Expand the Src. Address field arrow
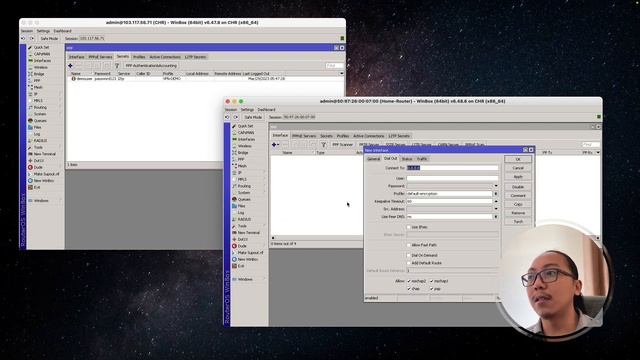Image resolution: width=640 pixels, height=360 pixels. pos(496,209)
